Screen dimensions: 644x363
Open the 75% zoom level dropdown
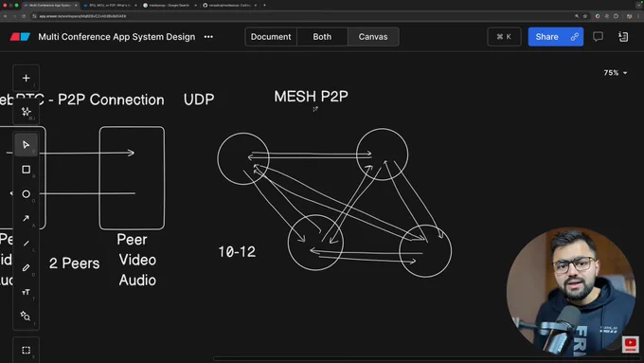click(616, 73)
